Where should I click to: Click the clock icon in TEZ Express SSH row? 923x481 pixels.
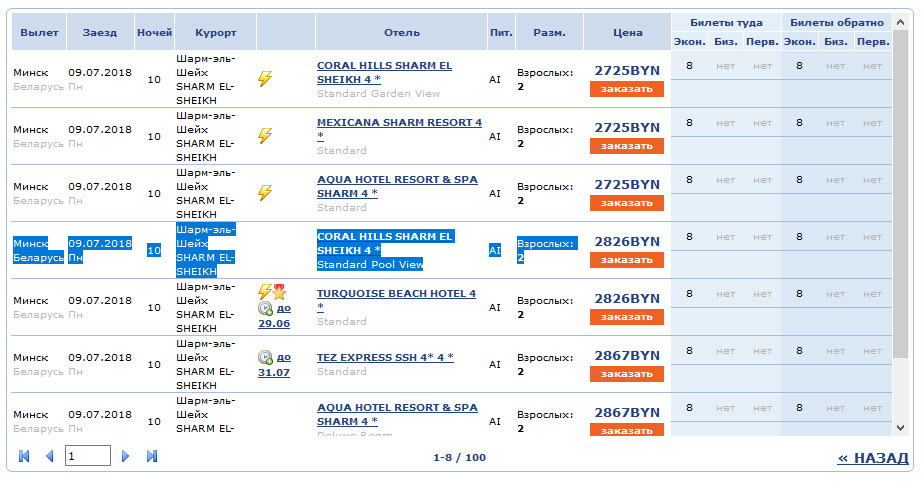pyautogui.click(x=265, y=357)
